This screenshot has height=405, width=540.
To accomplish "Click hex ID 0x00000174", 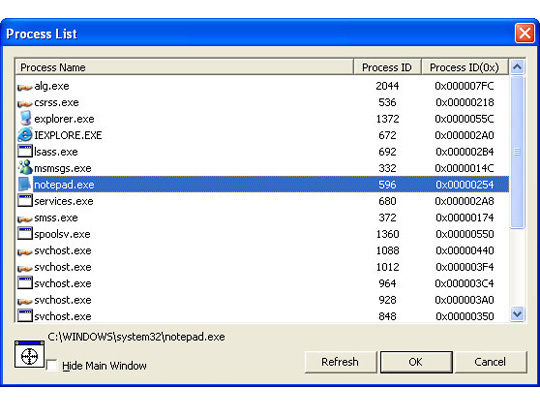I will [x=465, y=218].
